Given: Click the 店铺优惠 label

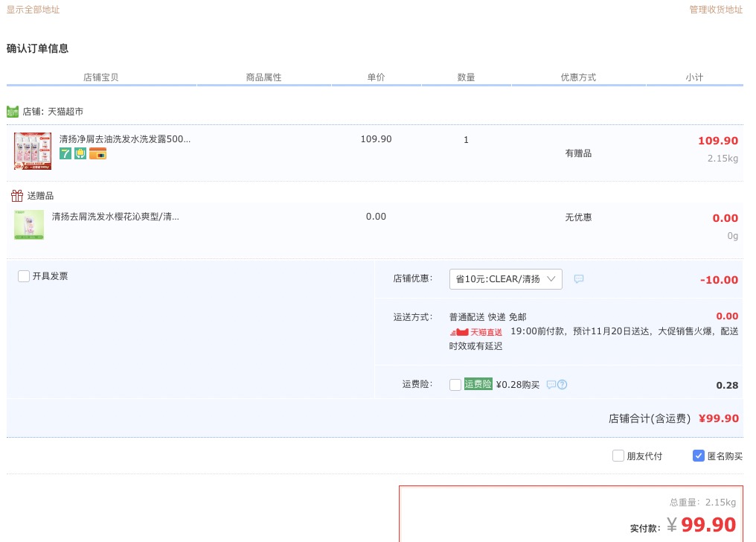Looking at the screenshot, I should (x=413, y=278).
